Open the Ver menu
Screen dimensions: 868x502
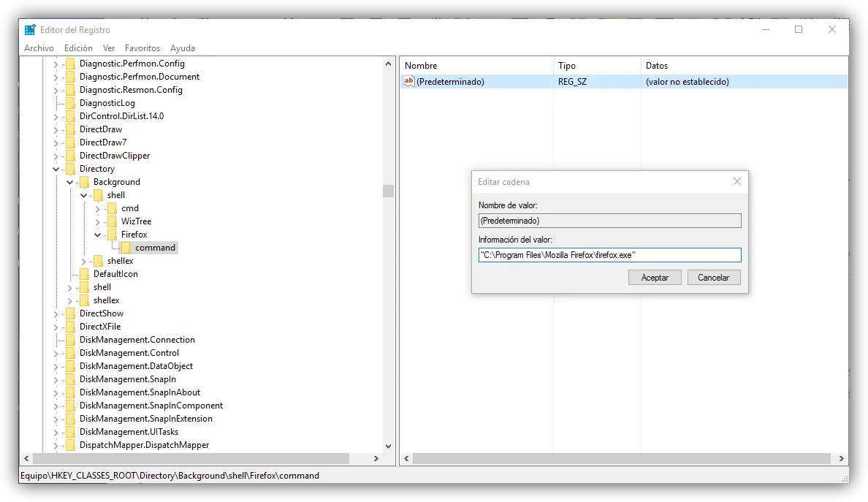pos(108,48)
